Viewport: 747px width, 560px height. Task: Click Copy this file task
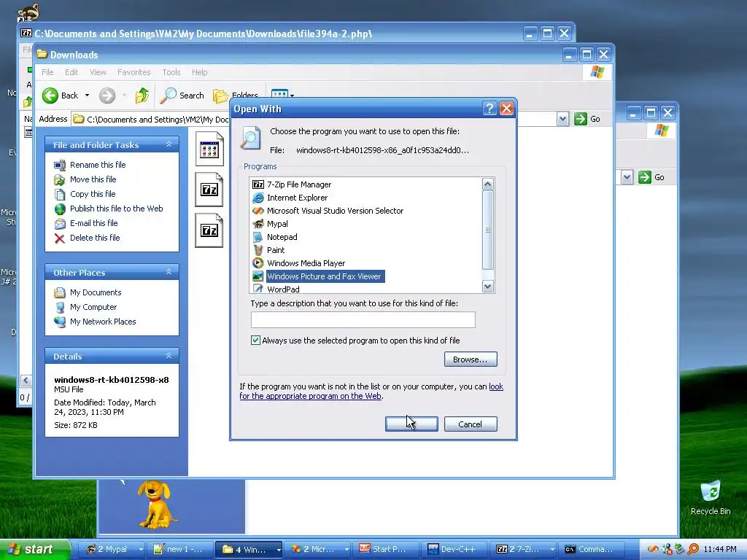point(93,194)
